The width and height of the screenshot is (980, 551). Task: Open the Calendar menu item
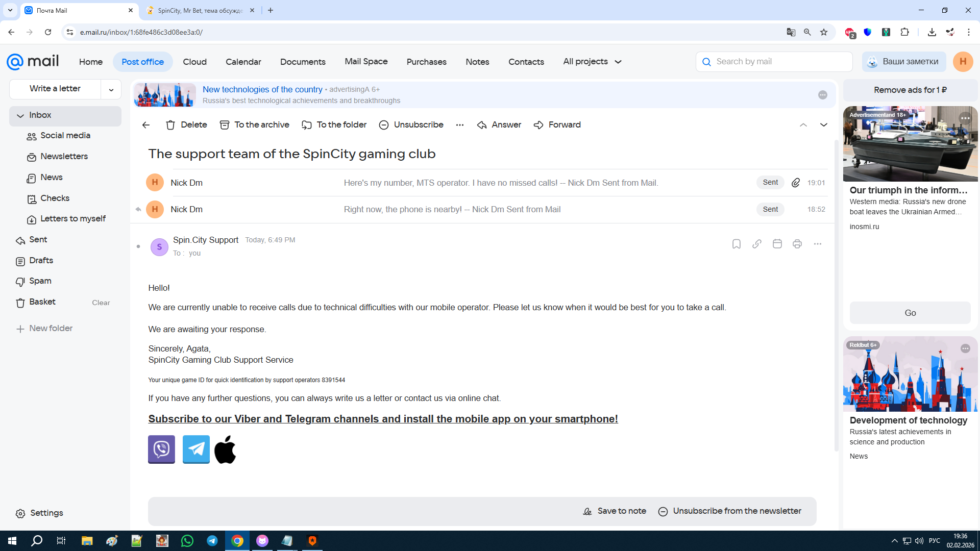[x=243, y=62]
